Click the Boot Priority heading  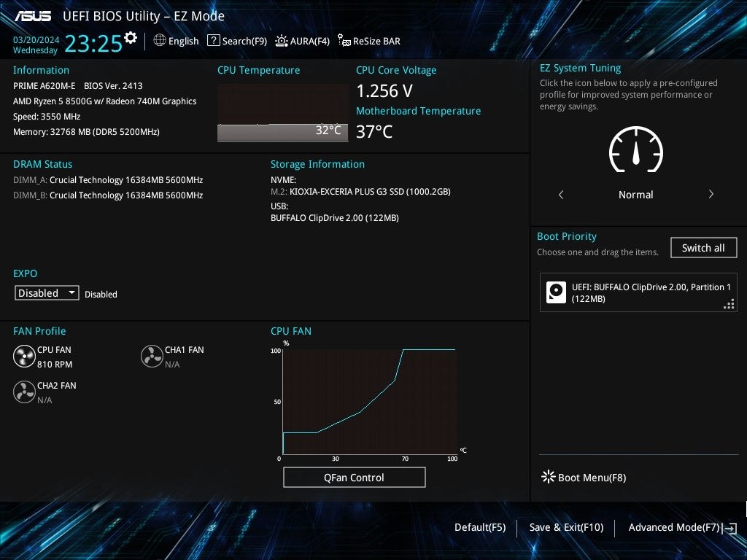[566, 237]
